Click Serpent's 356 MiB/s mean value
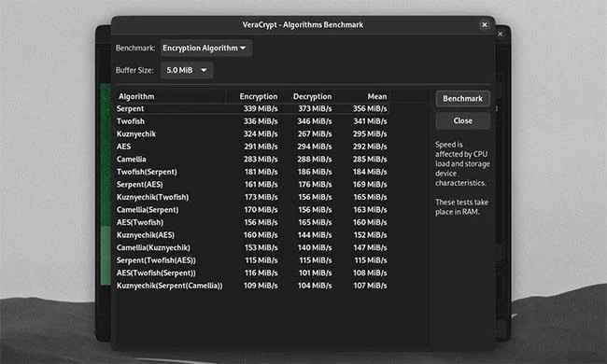 (x=370, y=108)
